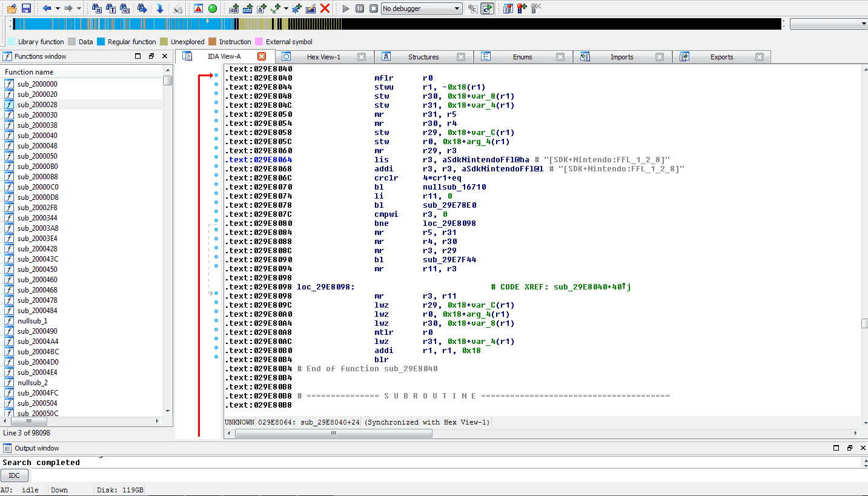Click the loc_29E8098 branch target operand
This screenshot has height=496, width=868.
[x=449, y=223]
